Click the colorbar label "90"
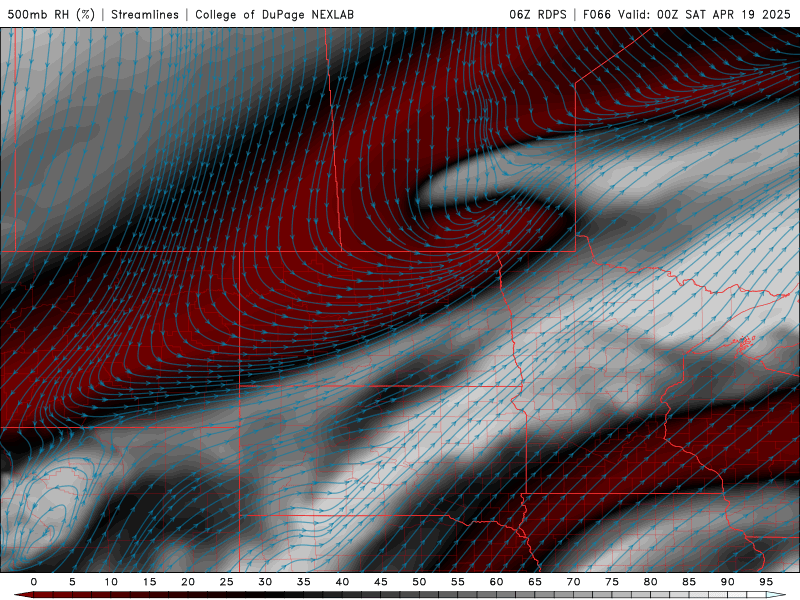 [x=728, y=582]
